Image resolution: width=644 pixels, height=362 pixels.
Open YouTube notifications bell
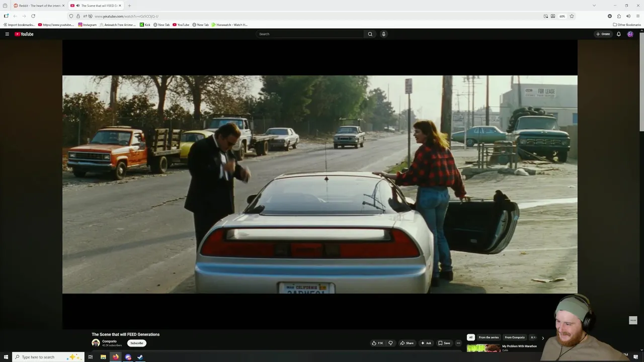click(618, 34)
